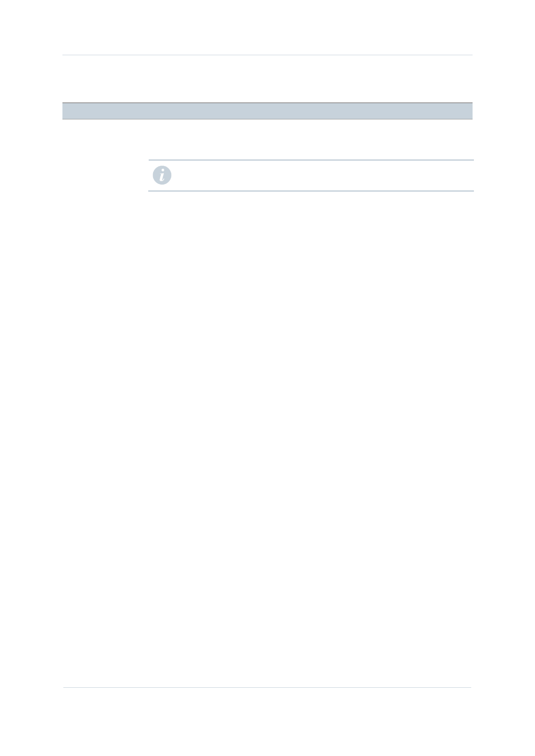Click the blank page body below the note
This screenshot has width=535, height=756.
click(x=267, y=438)
